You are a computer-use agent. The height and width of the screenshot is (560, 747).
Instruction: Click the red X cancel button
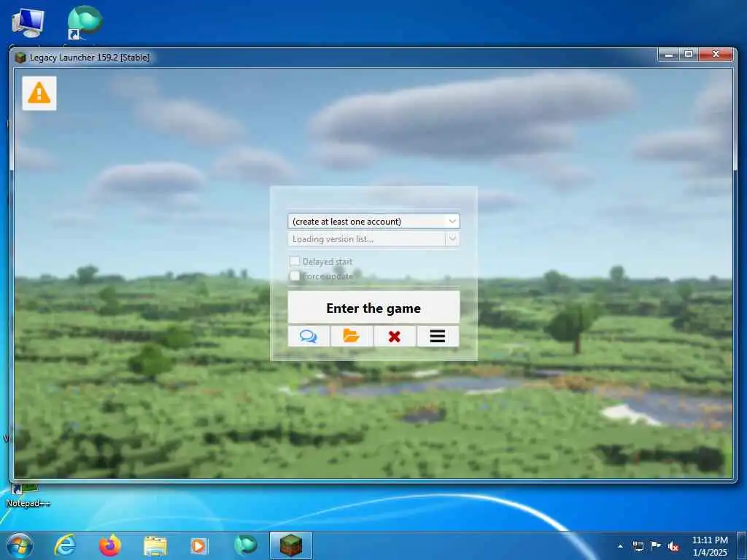point(395,336)
